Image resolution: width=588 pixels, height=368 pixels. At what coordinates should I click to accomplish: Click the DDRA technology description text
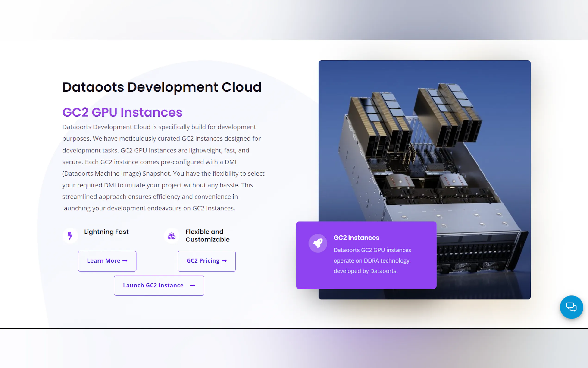click(x=372, y=260)
